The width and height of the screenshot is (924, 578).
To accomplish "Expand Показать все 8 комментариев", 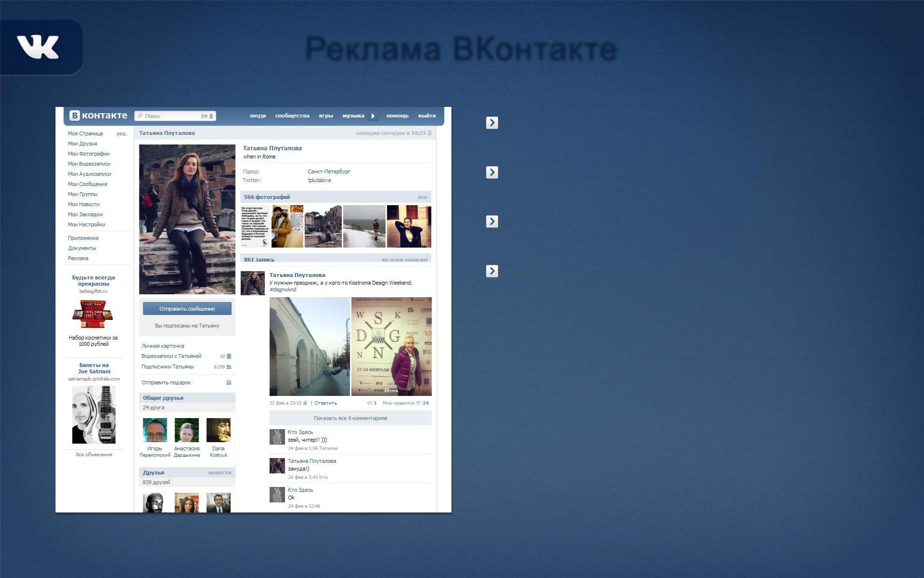I will 350,418.
